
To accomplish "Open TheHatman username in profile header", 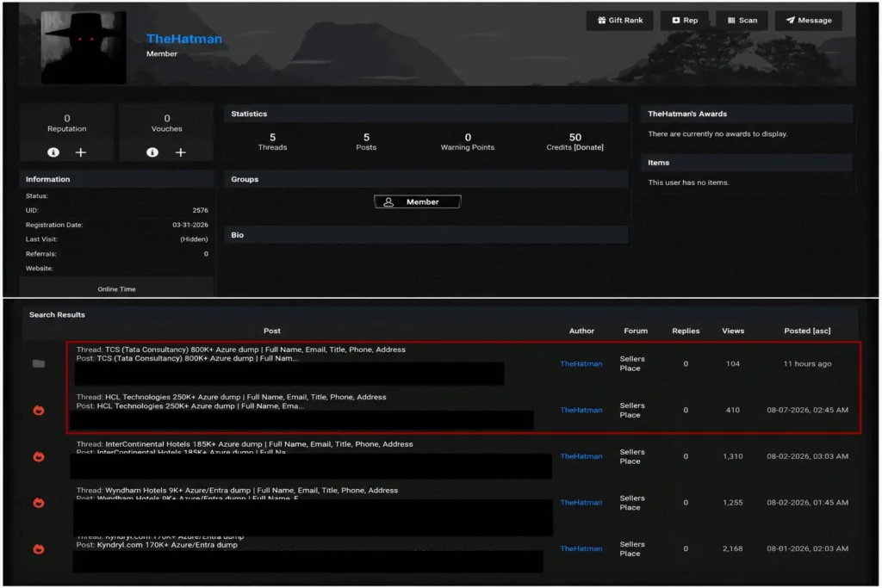I will coord(184,39).
